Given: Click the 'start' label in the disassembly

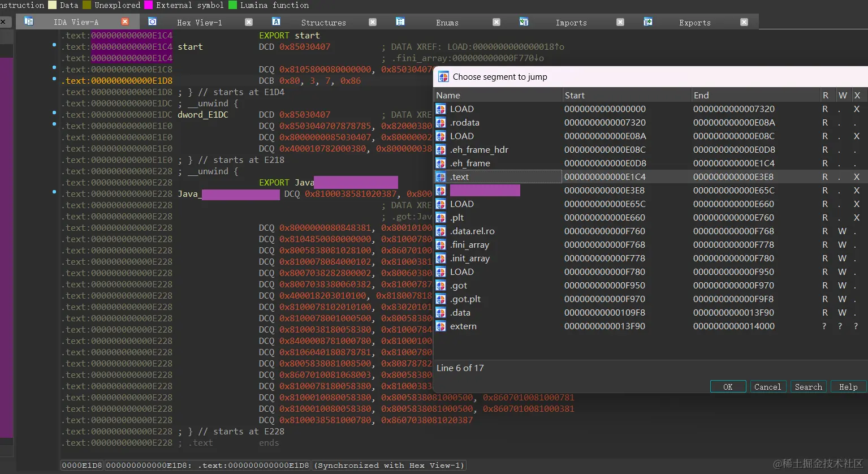Looking at the screenshot, I should pyautogui.click(x=190, y=47).
